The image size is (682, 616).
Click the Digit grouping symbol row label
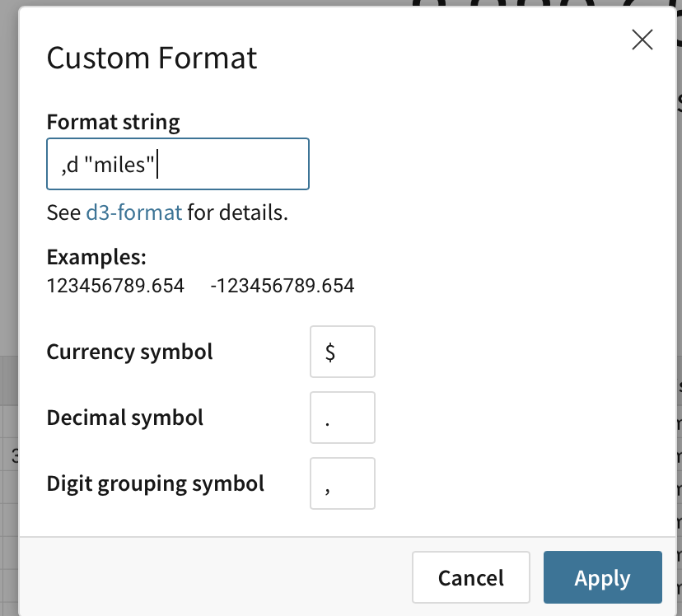pyautogui.click(x=155, y=483)
